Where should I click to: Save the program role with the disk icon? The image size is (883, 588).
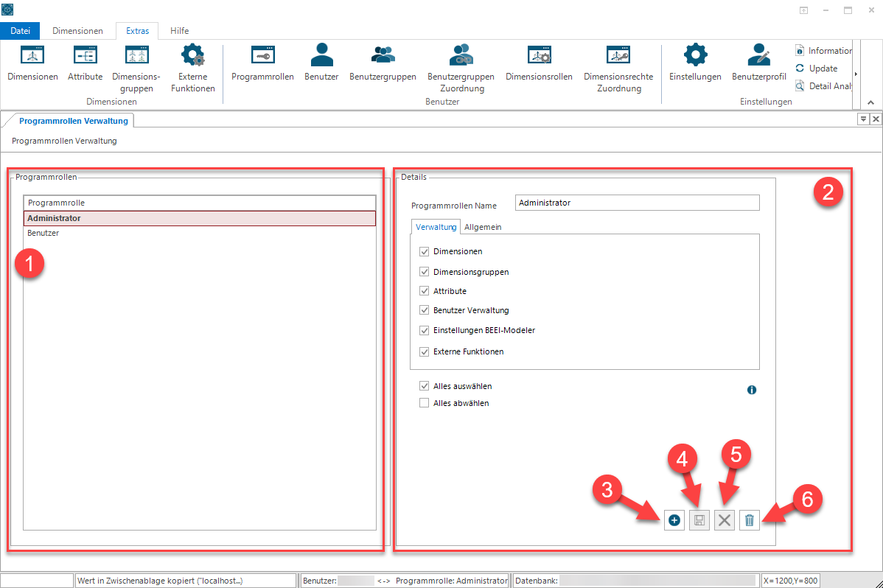tap(699, 520)
